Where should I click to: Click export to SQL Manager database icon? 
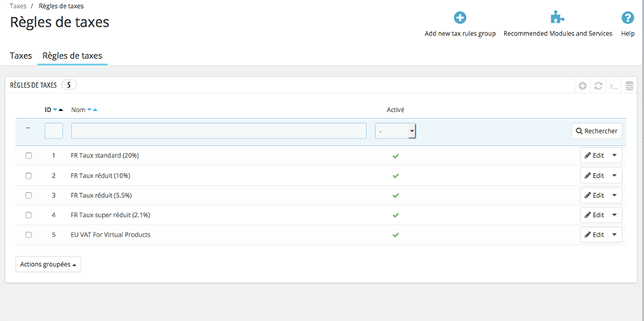pos(630,86)
